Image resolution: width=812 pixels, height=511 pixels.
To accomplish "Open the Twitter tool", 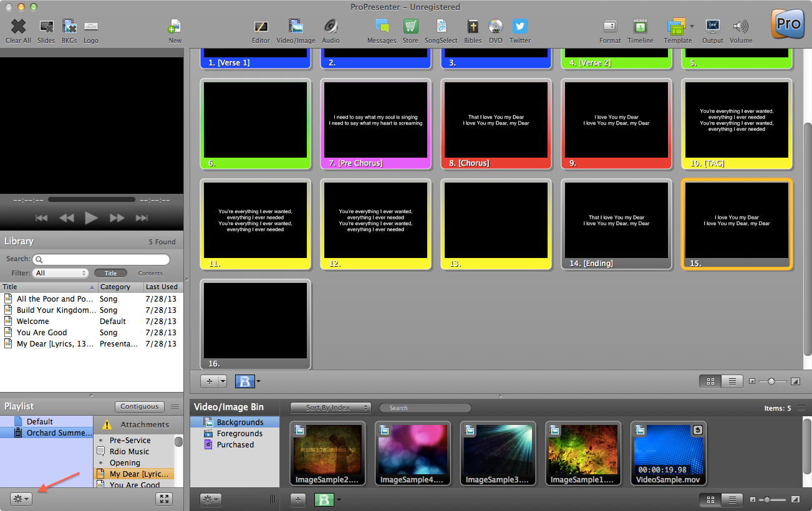I will tap(520, 26).
